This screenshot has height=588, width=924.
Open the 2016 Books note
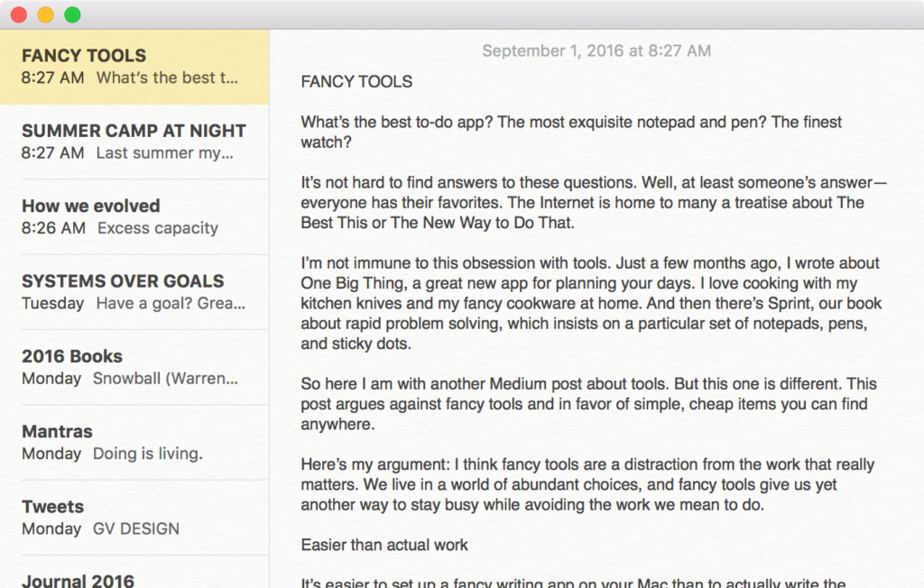click(134, 367)
